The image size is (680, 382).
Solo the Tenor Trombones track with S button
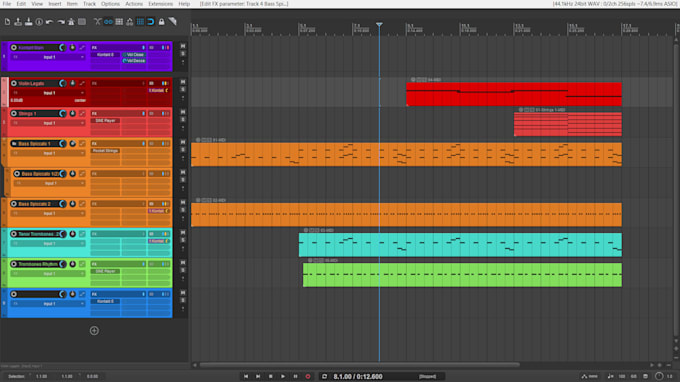tap(183, 240)
